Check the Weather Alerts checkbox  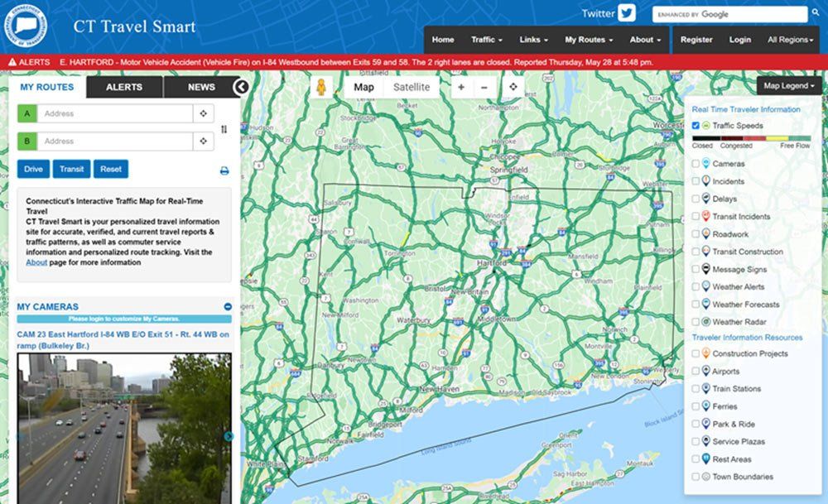696,286
